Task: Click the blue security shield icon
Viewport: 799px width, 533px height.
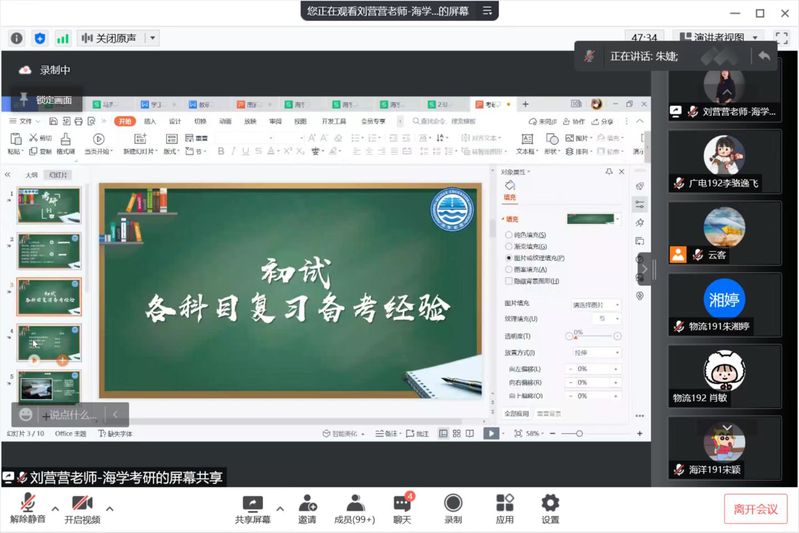Action: click(x=40, y=38)
